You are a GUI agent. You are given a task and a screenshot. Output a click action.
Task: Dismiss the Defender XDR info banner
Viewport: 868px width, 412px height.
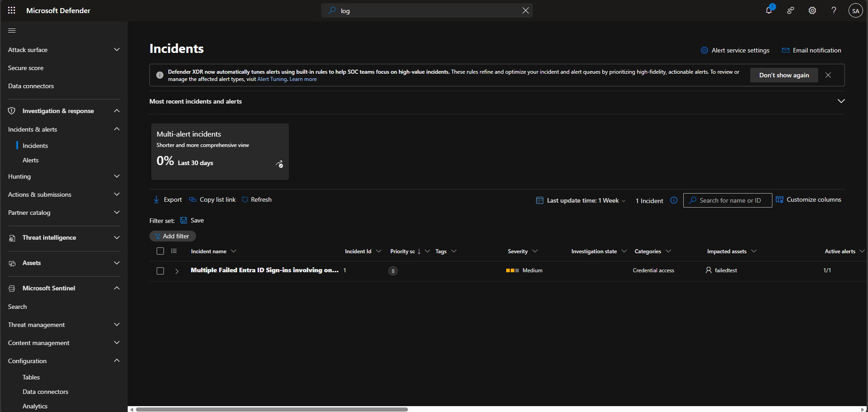click(828, 75)
